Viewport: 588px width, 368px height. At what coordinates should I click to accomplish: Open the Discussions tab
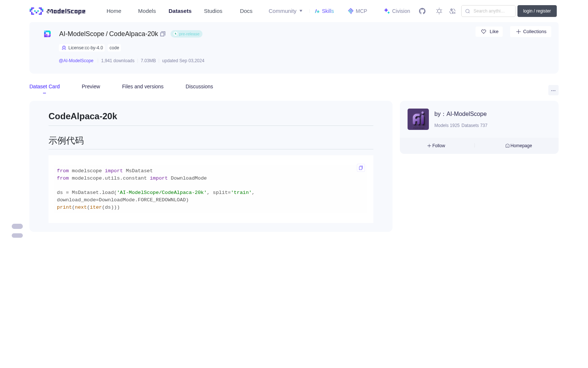[x=199, y=86]
